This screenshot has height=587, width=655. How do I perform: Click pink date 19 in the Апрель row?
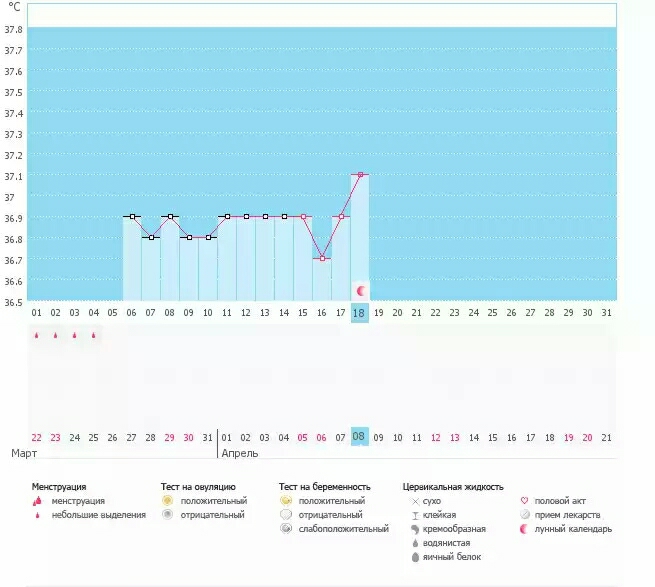pos(569,437)
